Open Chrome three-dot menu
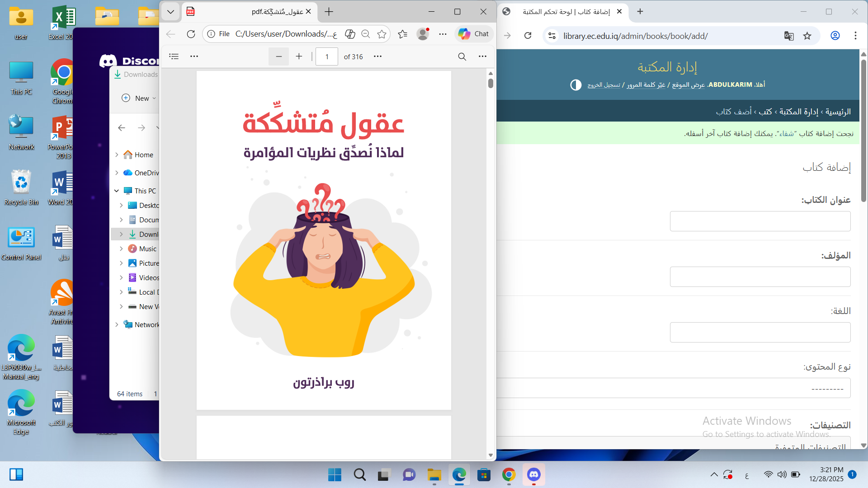The image size is (868, 488). (x=855, y=36)
